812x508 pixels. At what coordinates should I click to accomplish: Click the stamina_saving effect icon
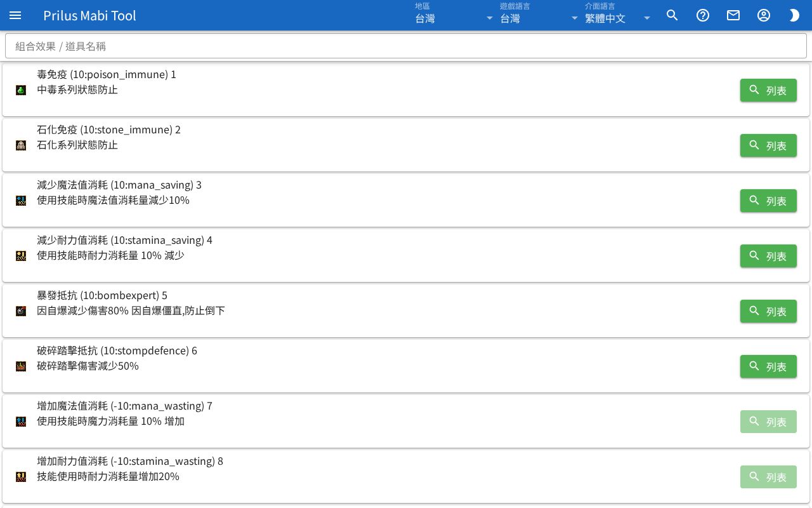[21, 256]
